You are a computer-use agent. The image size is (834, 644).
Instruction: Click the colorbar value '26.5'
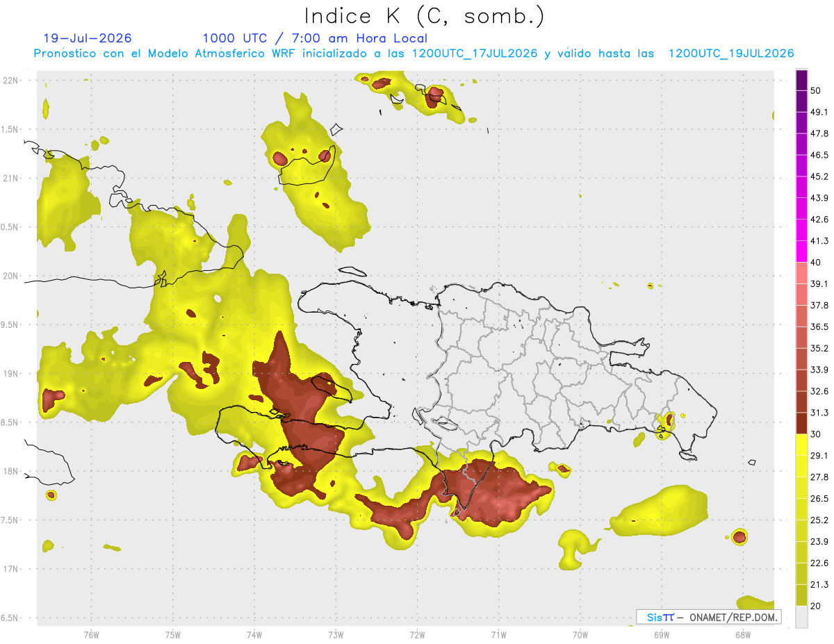tap(819, 499)
